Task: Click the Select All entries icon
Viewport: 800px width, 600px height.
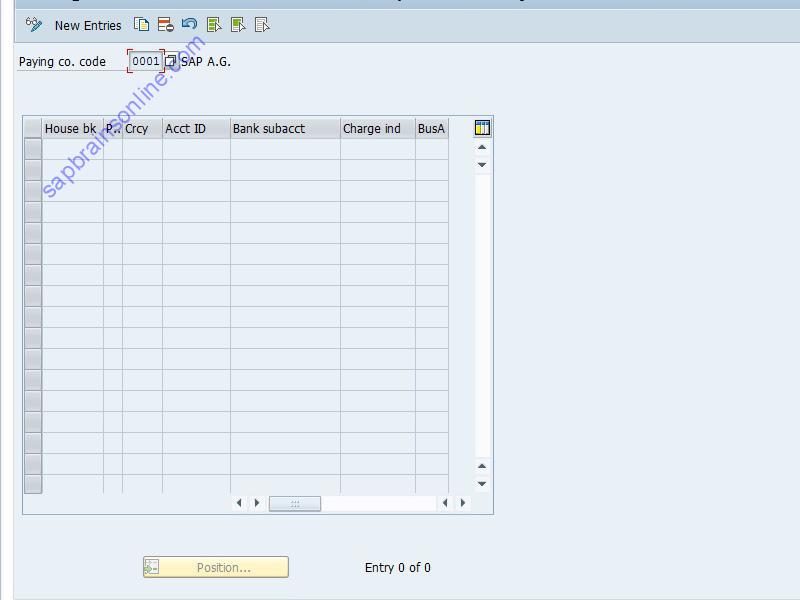Action: click(x=213, y=25)
